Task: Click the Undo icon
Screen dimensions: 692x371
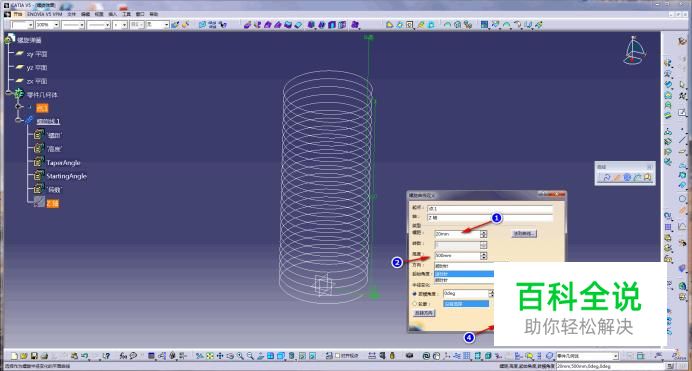Action: 84,356
